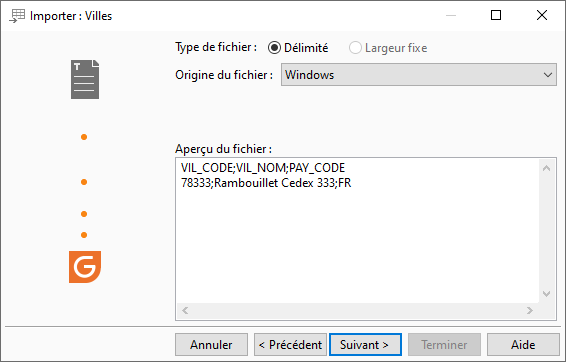Click the dropdown arrow next to Windows
566x362 pixels.
click(x=548, y=75)
